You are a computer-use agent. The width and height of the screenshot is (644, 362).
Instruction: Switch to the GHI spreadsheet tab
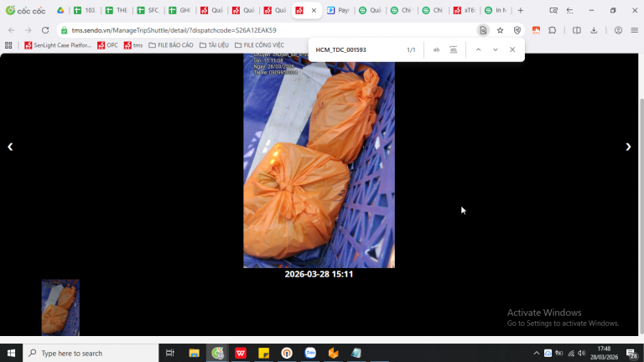180,10
